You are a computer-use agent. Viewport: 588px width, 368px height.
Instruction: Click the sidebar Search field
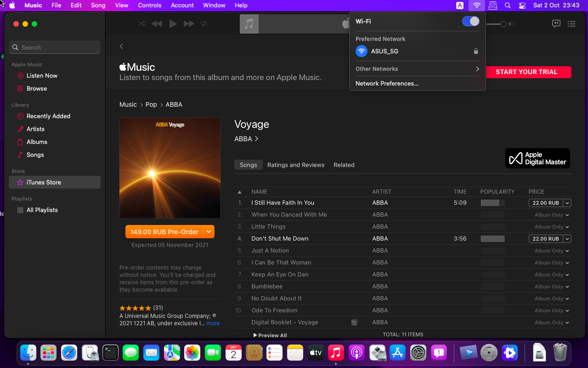(x=55, y=47)
